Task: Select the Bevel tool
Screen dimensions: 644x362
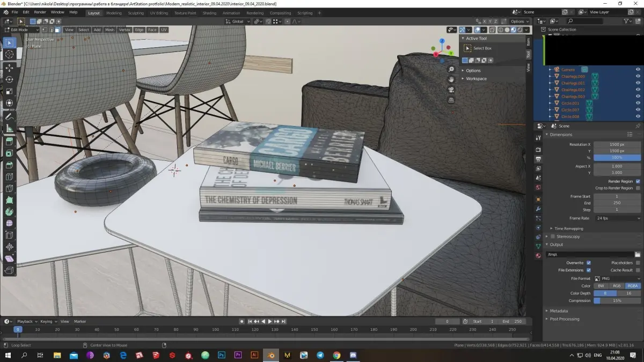Action: [10, 165]
